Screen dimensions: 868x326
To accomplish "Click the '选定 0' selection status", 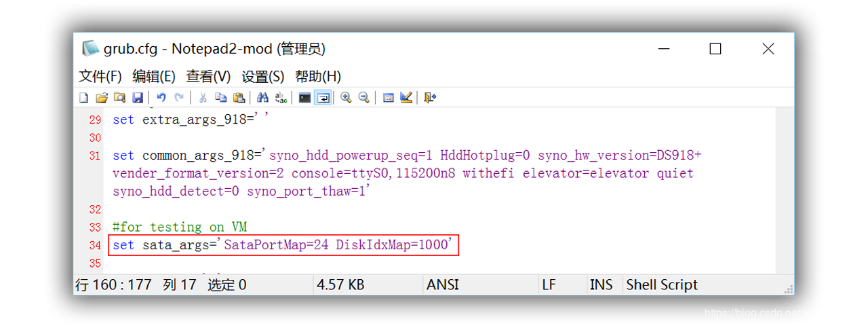I will click(227, 285).
